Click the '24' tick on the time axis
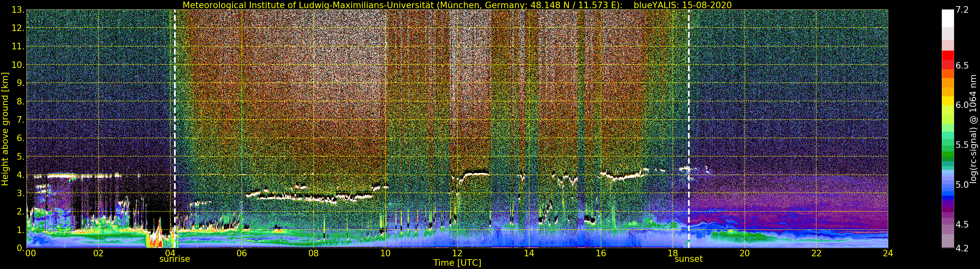980x269 pixels. point(888,253)
